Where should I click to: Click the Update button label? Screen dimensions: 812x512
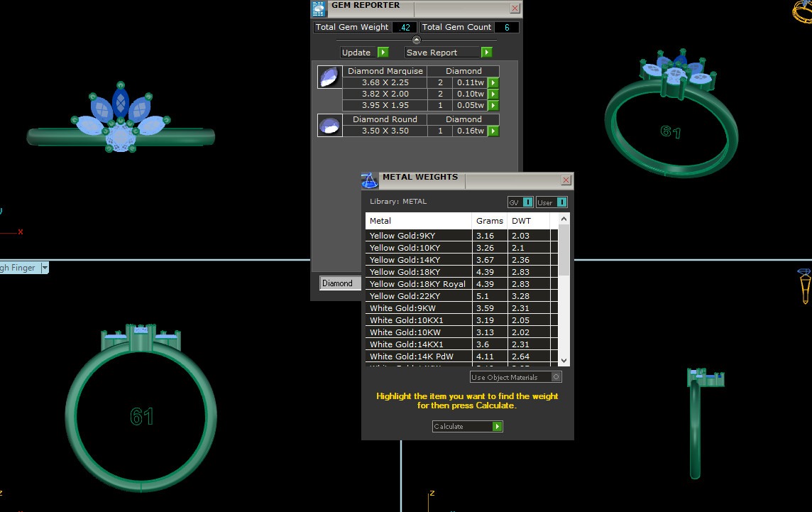click(x=356, y=53)
